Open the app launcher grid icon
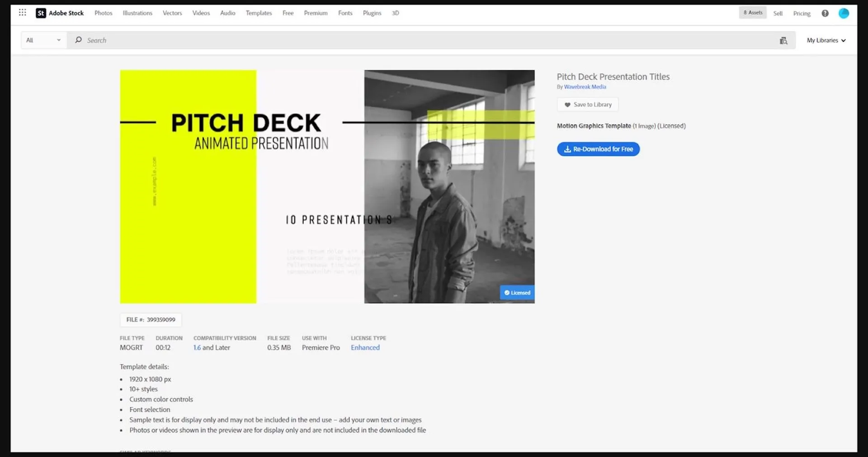 [22, 12]
